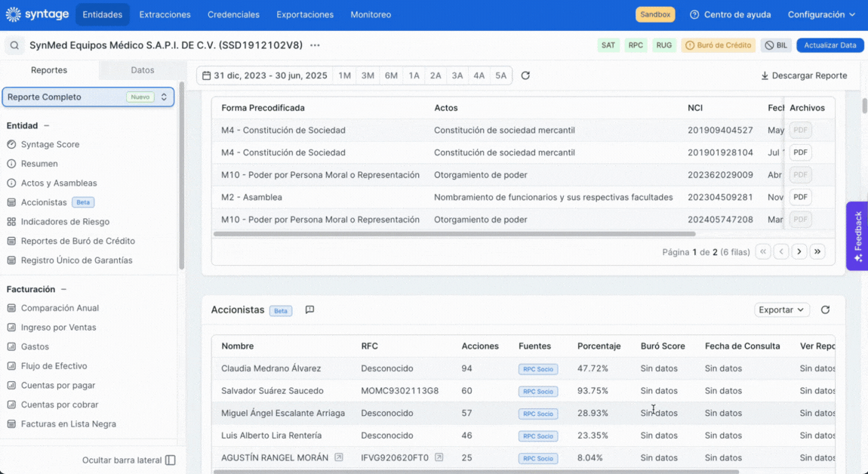This screenshot has height=474, width=868.
Task: Open Reportes de Buró de Crédito
Action: (71, 241)
